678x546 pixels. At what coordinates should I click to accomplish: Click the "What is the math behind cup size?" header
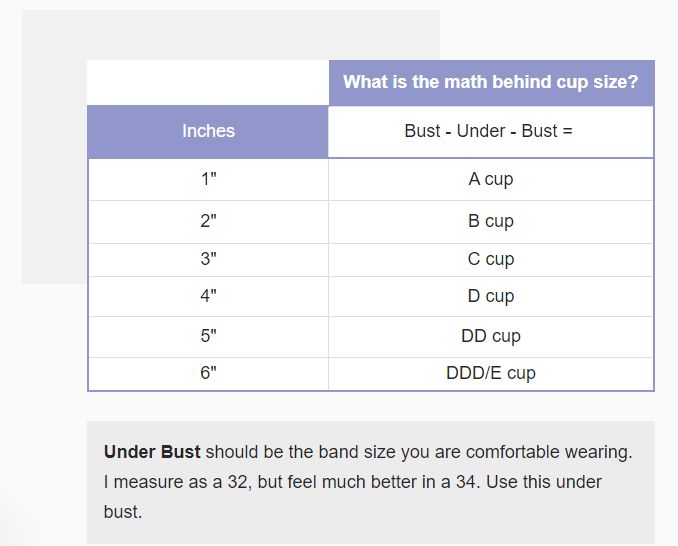[490, 82]
